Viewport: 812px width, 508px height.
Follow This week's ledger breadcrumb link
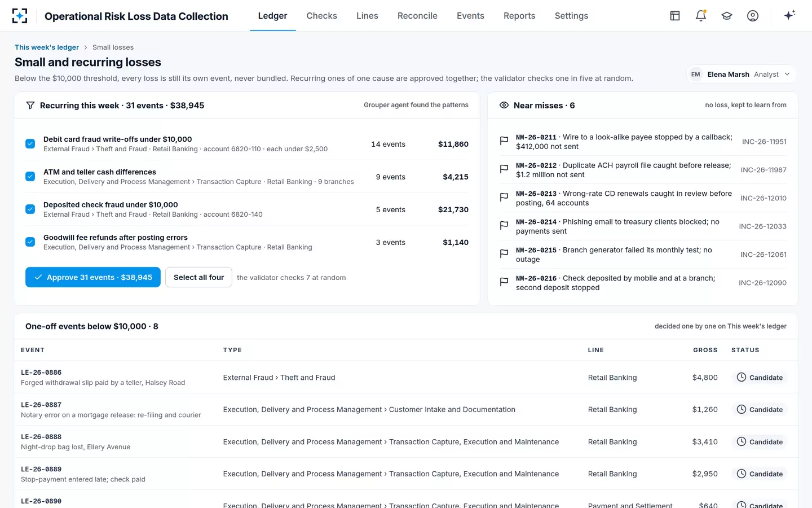point(47,47)
